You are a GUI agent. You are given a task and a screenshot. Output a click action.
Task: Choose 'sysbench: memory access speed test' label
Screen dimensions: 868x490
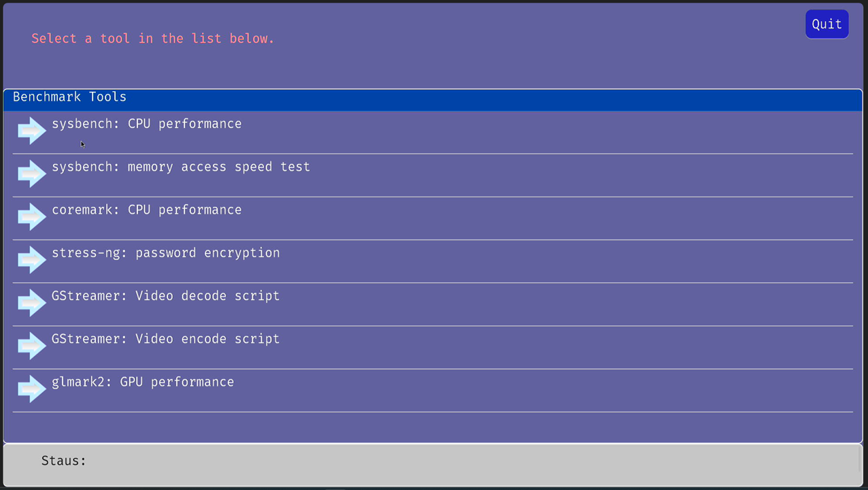(180, 167)
